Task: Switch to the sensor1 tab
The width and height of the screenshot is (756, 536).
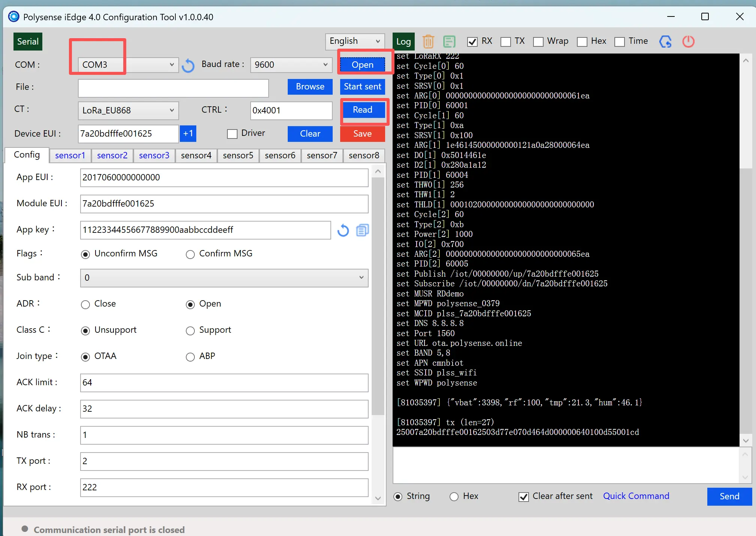Action: [x=70, y=155]
